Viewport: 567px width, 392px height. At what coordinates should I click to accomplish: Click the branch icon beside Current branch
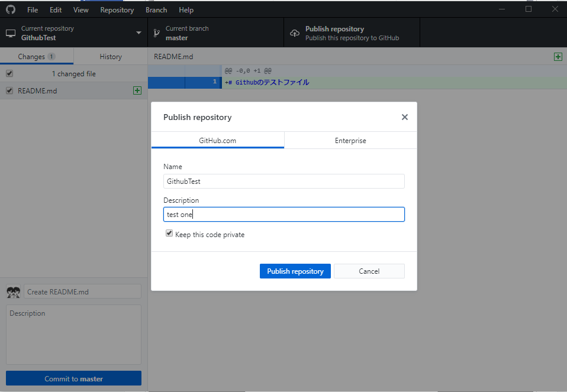click(156, 34)
